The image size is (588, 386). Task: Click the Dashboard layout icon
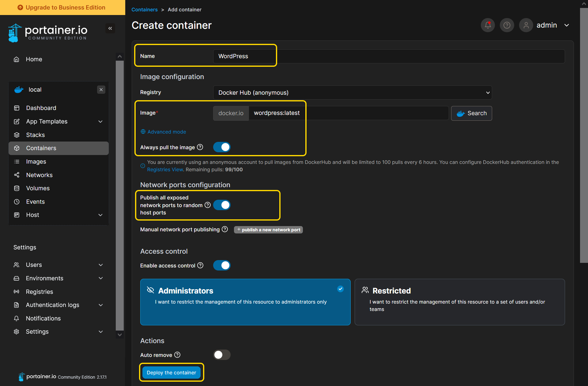[17, 108]
